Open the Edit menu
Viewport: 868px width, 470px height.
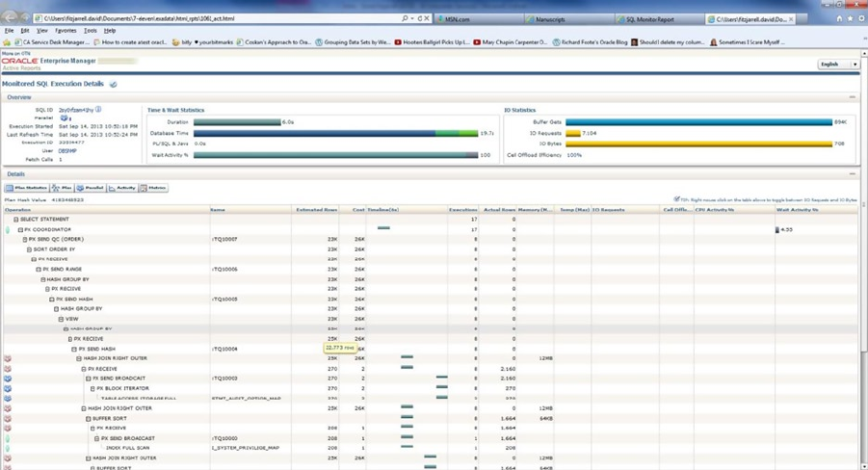pyautogui.click(x=25, y=31)
